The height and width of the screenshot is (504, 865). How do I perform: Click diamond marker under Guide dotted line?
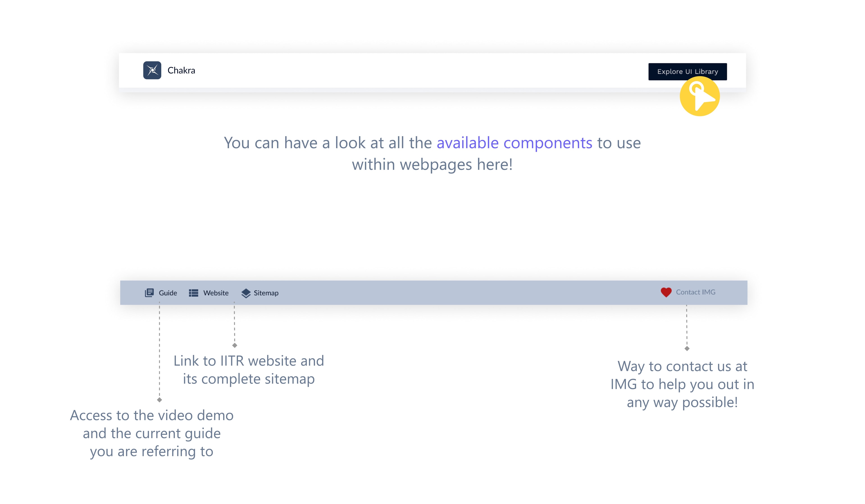click(x=159, y=400)
